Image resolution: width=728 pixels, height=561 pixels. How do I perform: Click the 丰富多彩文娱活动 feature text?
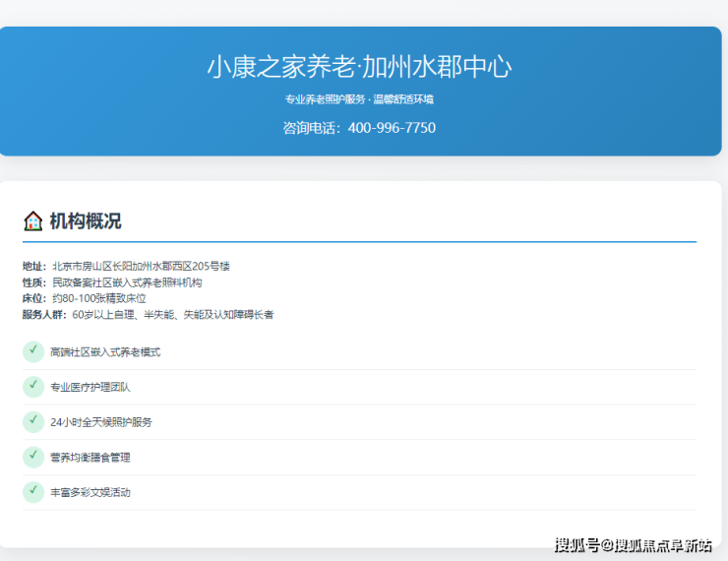pyautogui.click(x=91, y=493)
